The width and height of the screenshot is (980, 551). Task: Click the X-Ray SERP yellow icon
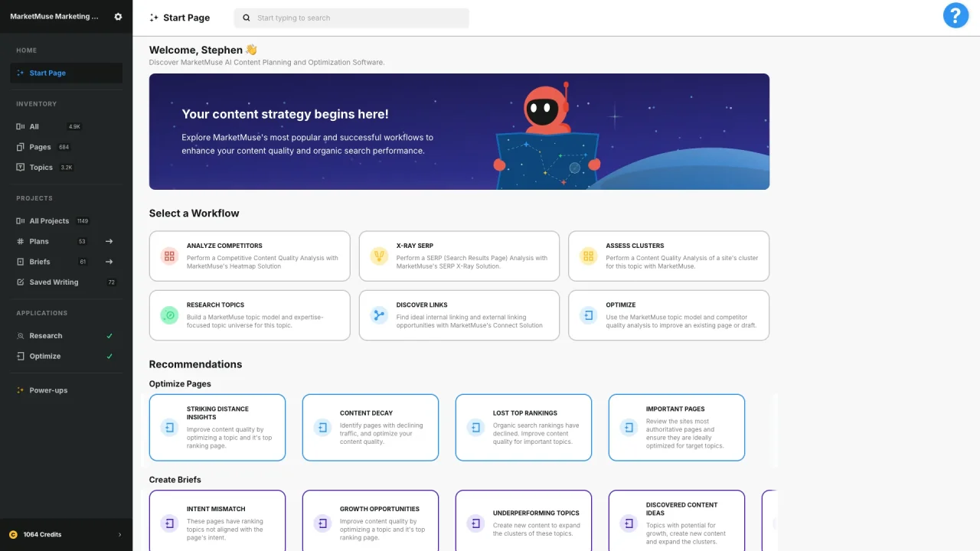[x=378, y=256]
